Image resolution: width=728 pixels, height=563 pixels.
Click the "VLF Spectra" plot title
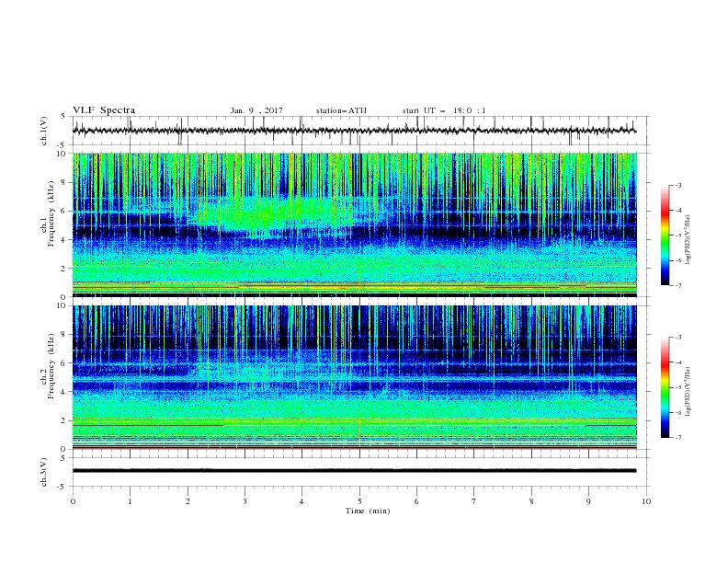pos(104,110)
